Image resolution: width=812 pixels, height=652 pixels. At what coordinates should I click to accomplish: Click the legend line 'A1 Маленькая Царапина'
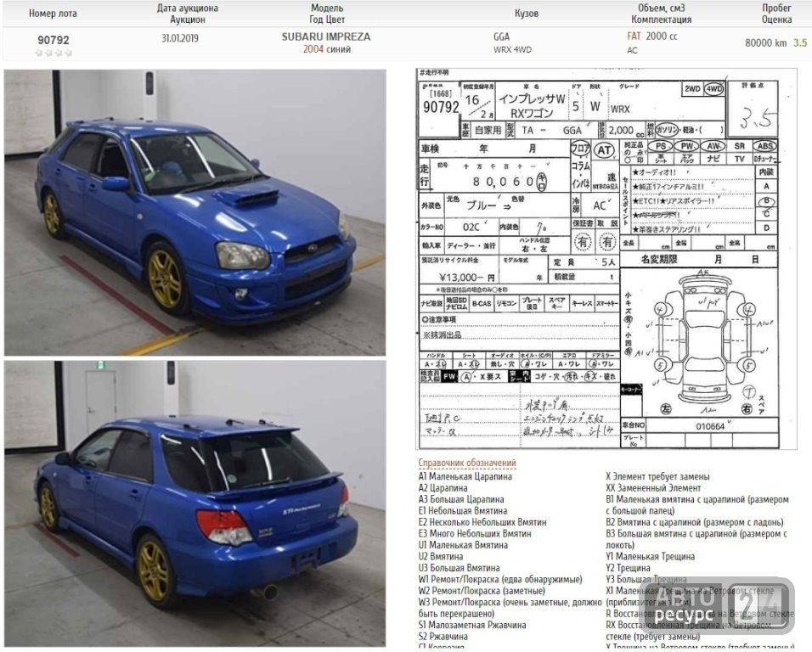465,476
